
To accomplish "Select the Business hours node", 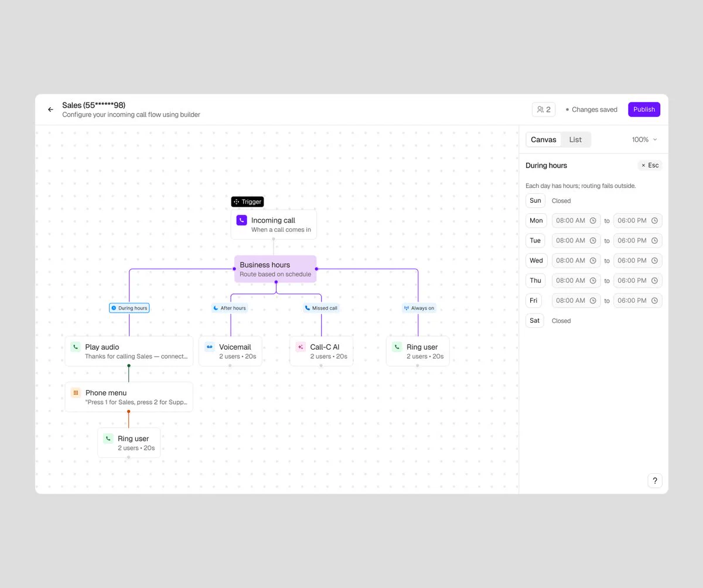I will [x=275, y=269].
